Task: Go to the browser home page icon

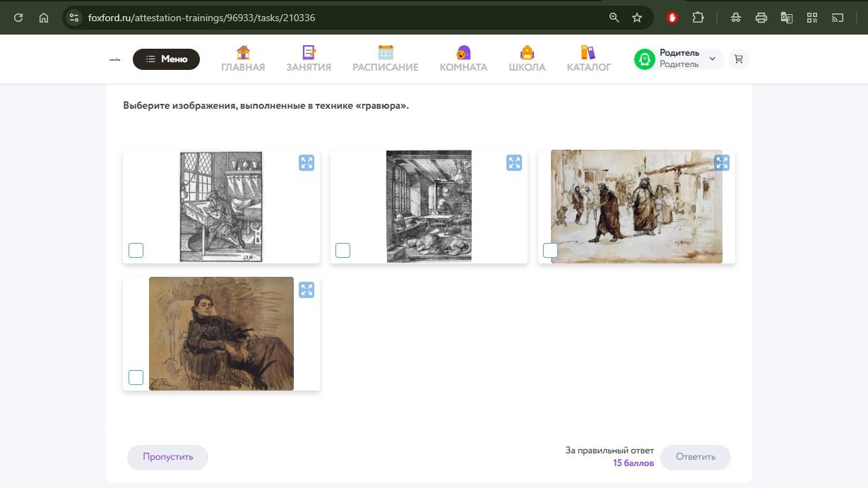Action: tap(44, 18)
